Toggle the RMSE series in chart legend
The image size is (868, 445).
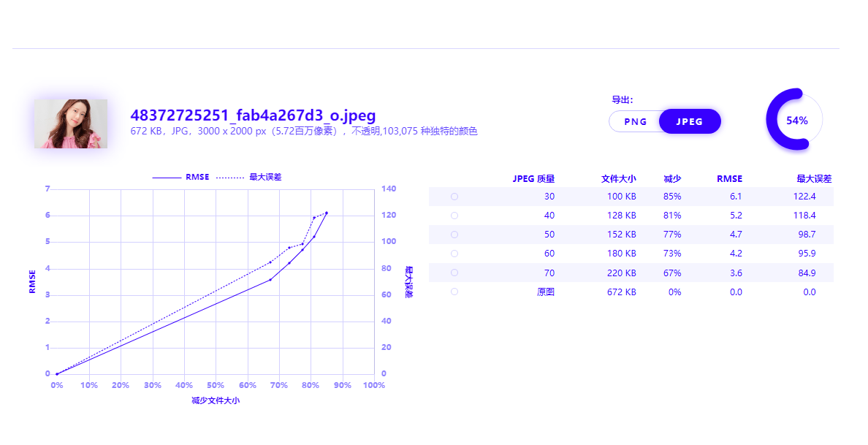click(181, 177)
